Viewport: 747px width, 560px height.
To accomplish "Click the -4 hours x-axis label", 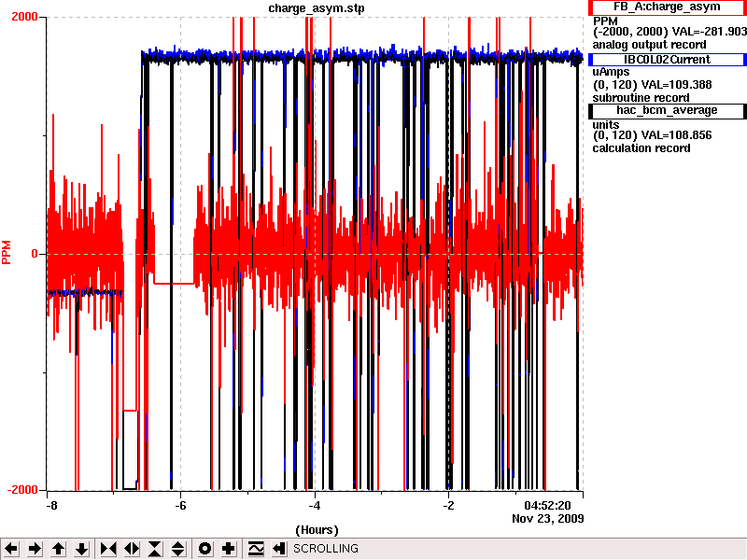I will (x=315, y=505).
